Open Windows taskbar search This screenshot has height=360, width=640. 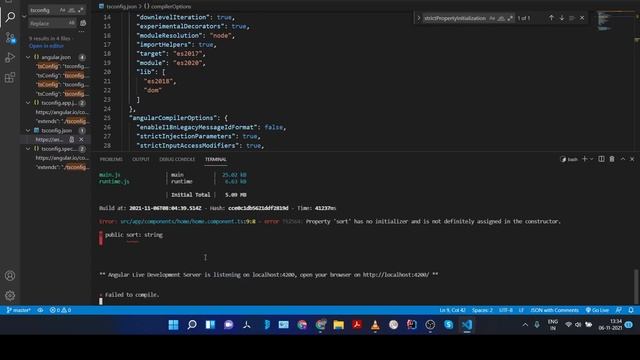[x=192, y=325]
